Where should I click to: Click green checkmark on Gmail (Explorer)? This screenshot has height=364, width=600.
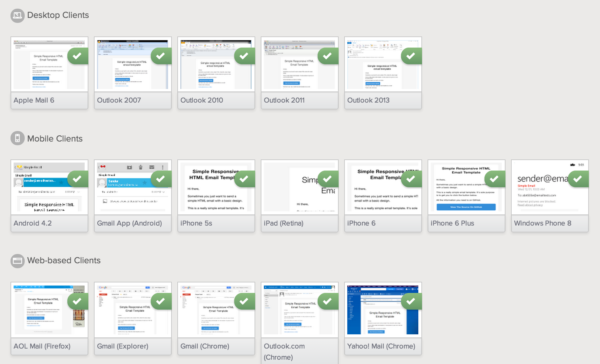pyautogui.click(x=161, y=301)
